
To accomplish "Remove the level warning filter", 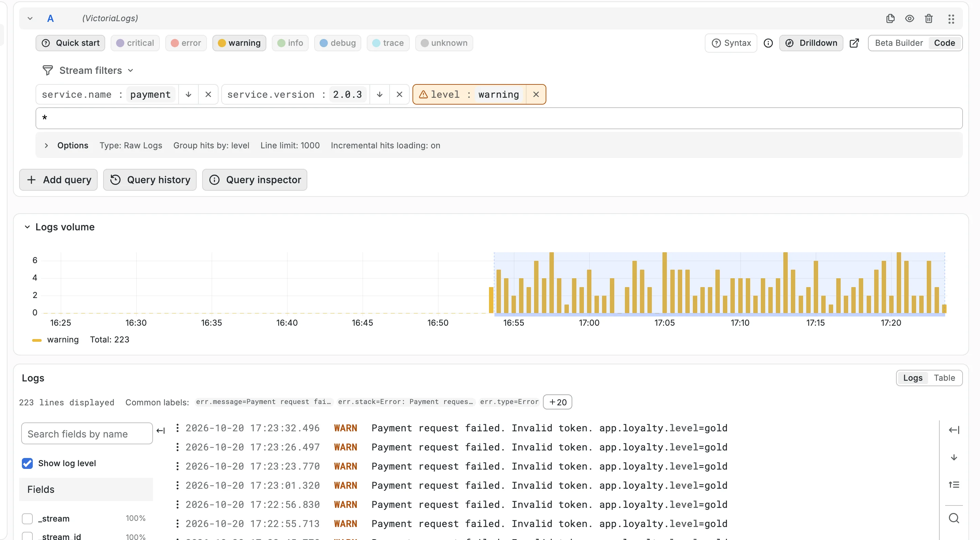I will pos(536,94).
